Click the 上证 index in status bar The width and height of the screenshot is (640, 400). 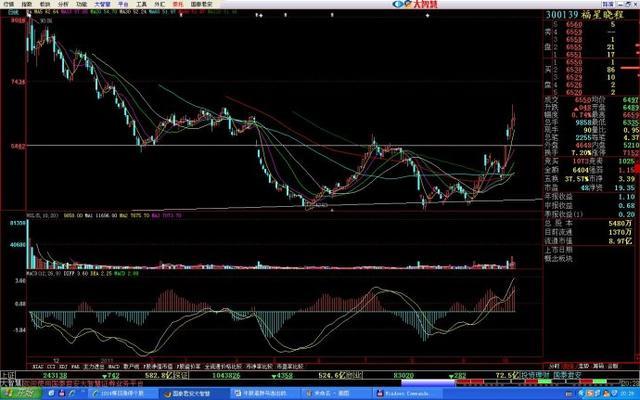click(x=8, y=376)
